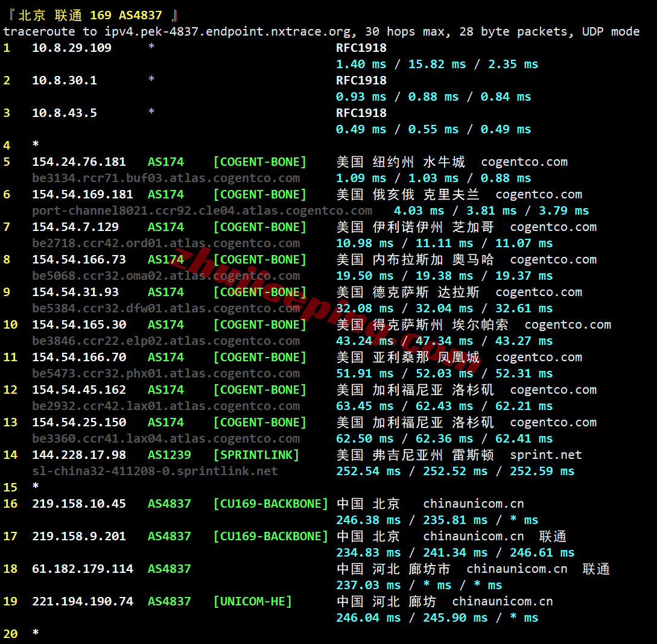The height and width of the screenshot is (644, 657).
Task: Click location 美国 纽约州 水牛城 on hop 5
Action: (x=401, y=162)
